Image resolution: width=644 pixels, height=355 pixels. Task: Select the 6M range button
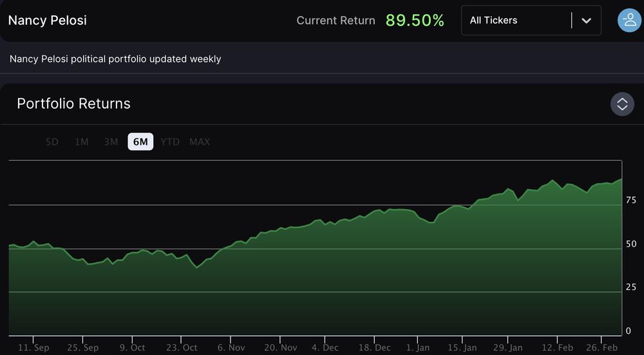tap(140, 141)
